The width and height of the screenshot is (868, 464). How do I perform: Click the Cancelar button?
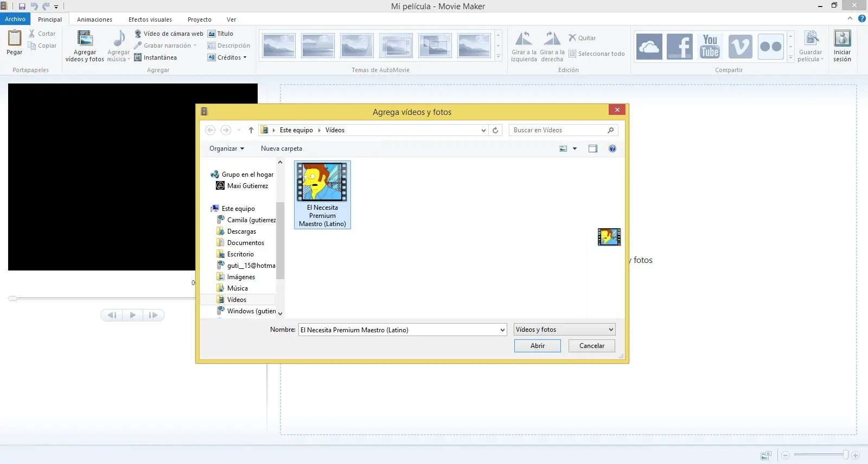click(592, 346)
